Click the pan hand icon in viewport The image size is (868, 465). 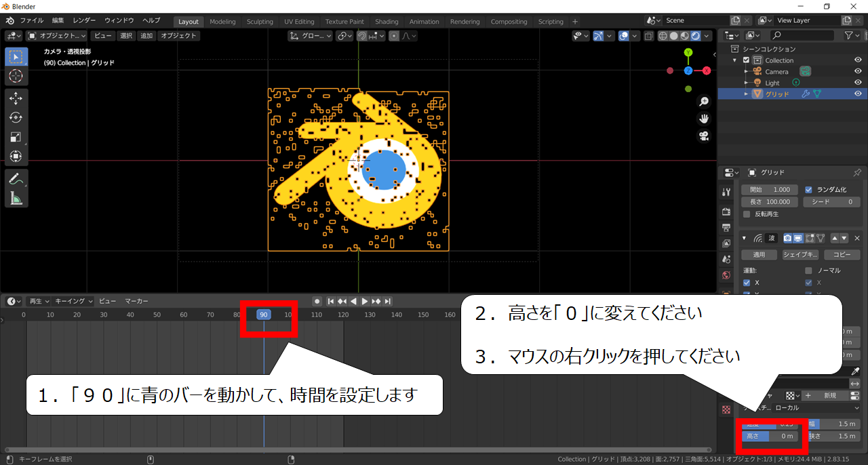[x=704, y=119]
